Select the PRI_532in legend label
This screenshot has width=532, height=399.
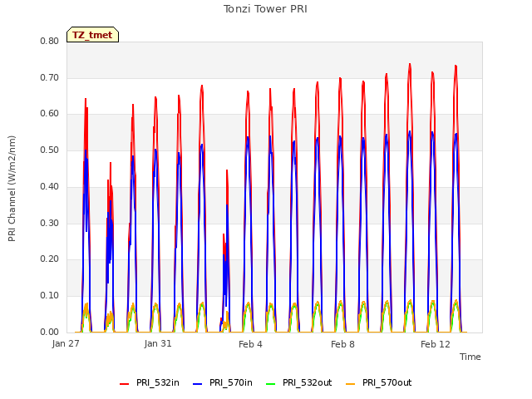(158, 382)
